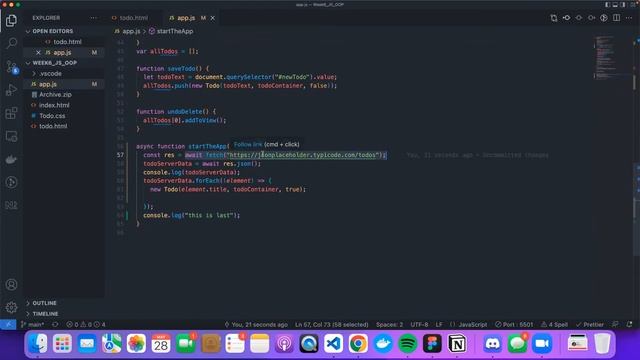
Task: Open Explorer panel More Actions ellipsis
Action: tap(93, 18)
